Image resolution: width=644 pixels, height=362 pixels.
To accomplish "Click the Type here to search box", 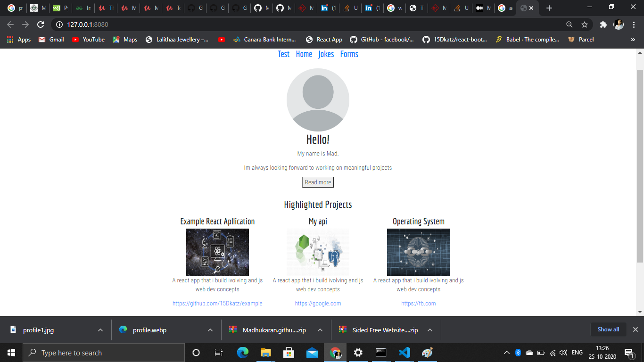I will coord(104,353).
